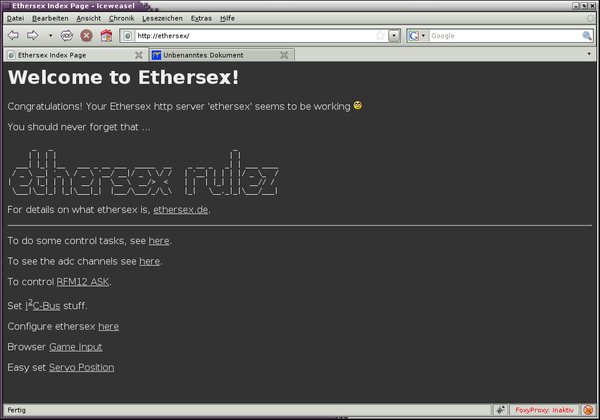This screenshot has height=420, width=600.
Task: Go to the Home page icon
Action: click(106, 36)
